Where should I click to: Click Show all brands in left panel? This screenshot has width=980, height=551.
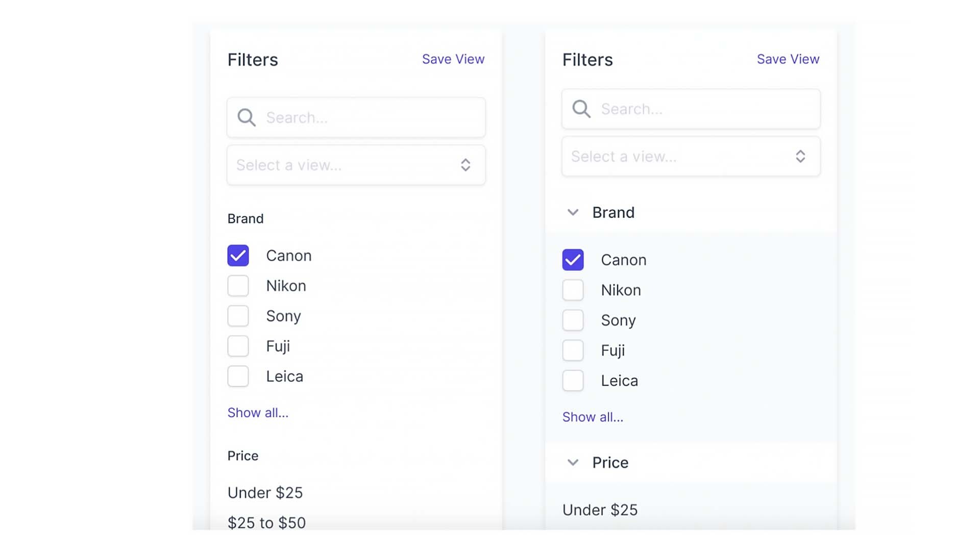(258, 413)
